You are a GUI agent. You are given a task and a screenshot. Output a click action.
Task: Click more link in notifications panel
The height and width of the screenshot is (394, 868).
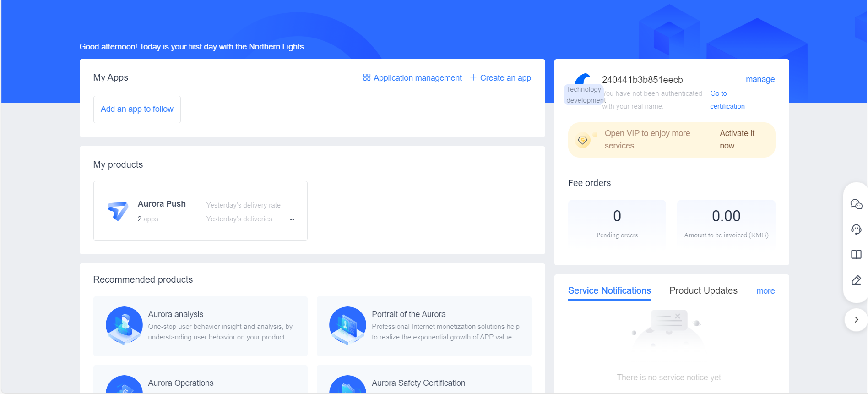765,291
